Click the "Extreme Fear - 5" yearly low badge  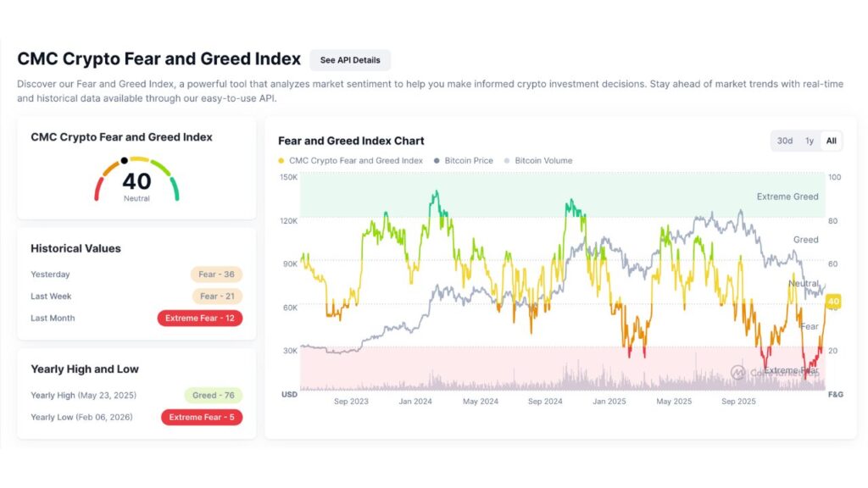(x=202, y=417)
